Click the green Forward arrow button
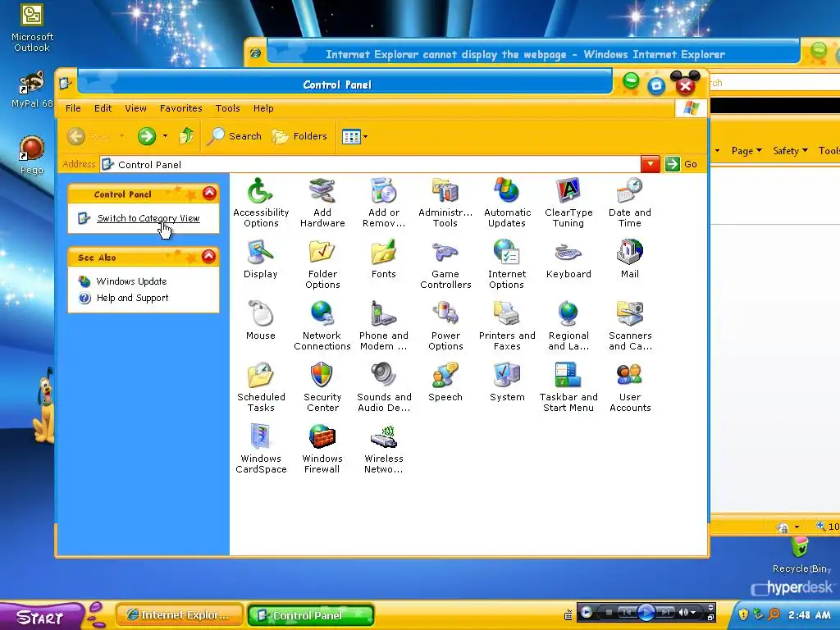The image size is (840, 630). click(146, 136)
